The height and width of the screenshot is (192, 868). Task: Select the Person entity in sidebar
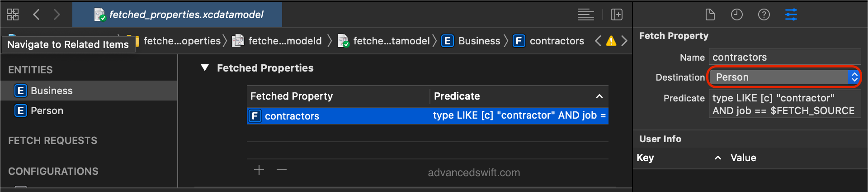[x=47, y=110]
